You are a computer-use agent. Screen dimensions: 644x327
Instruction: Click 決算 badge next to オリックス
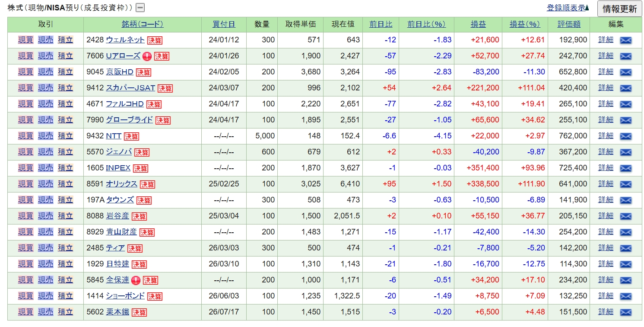147,184
